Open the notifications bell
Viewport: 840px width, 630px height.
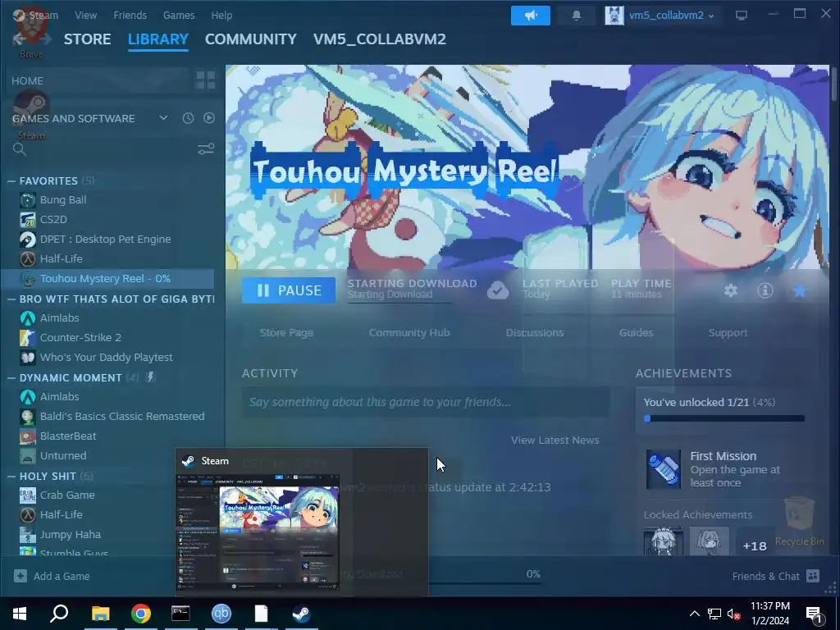pos(577,16)
